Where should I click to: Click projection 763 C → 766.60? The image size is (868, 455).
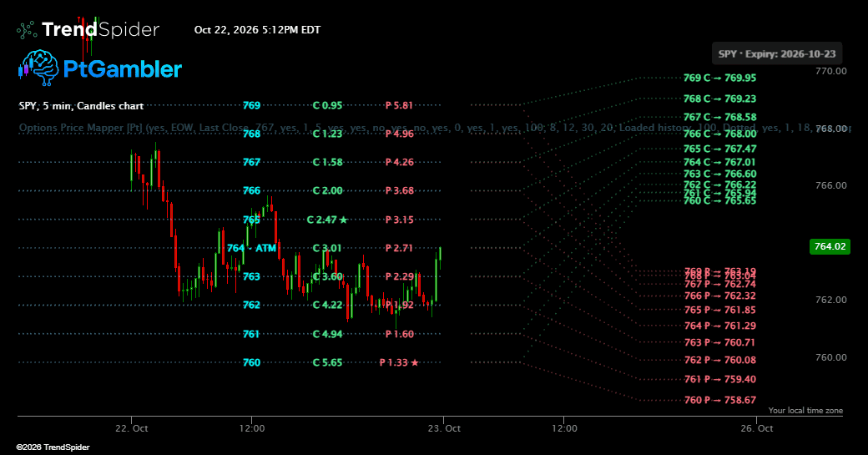719,174
